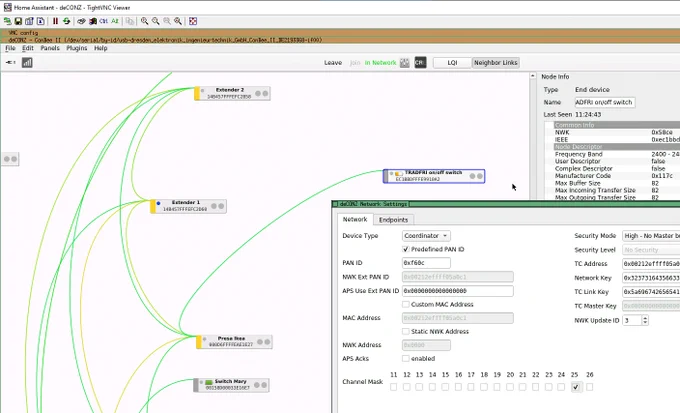This screenshot has width=680, height=413.
Task: Click the Zoom 100% magnifier icon
Action: pyautogui.click(x=167, y=21)
